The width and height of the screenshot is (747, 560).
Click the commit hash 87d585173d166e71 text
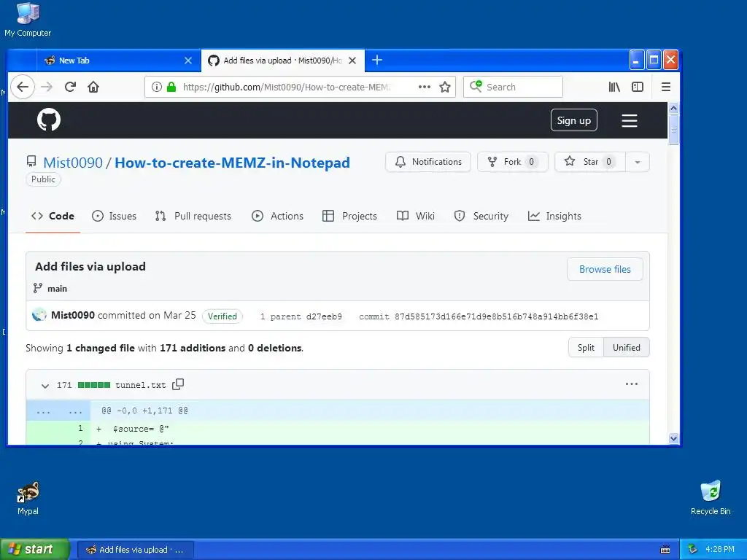pyautogui.click(x=496, y=316)
